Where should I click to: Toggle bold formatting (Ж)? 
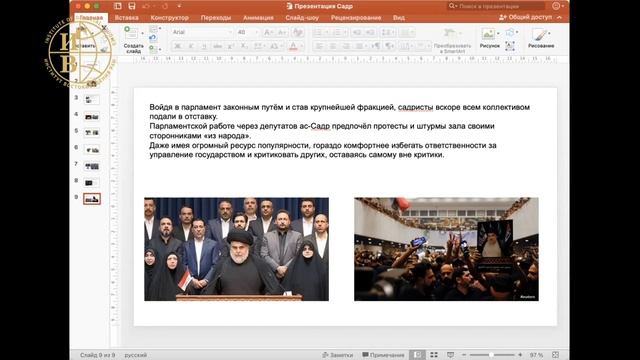pyautogui.click(x=178, y=46)
